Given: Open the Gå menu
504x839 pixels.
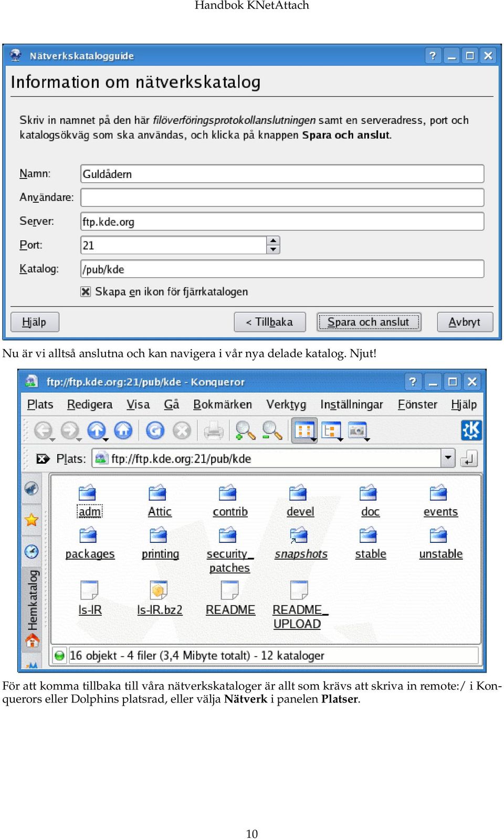Looking at the screenshot, I should pyautogui.click(x=171, y=404).
